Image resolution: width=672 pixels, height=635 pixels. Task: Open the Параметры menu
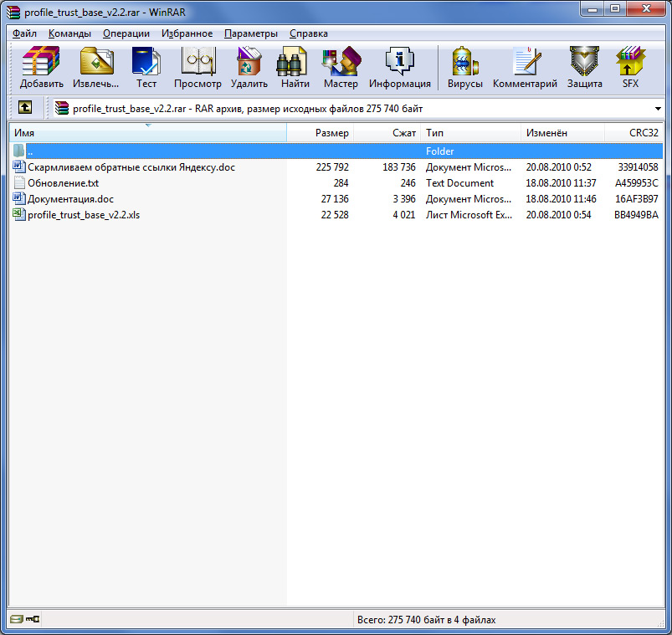(x=251, y=33)
